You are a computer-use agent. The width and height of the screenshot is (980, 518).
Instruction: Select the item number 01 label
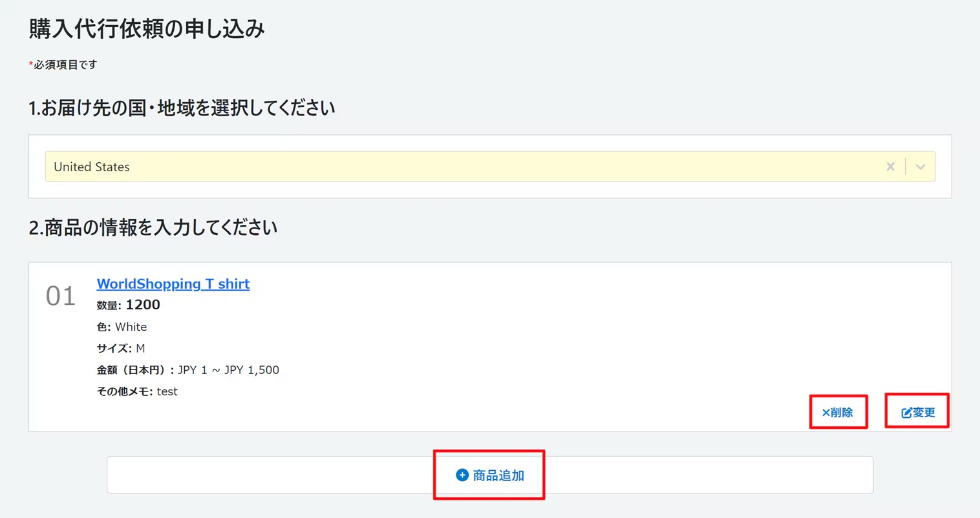(x=59, y=296)
